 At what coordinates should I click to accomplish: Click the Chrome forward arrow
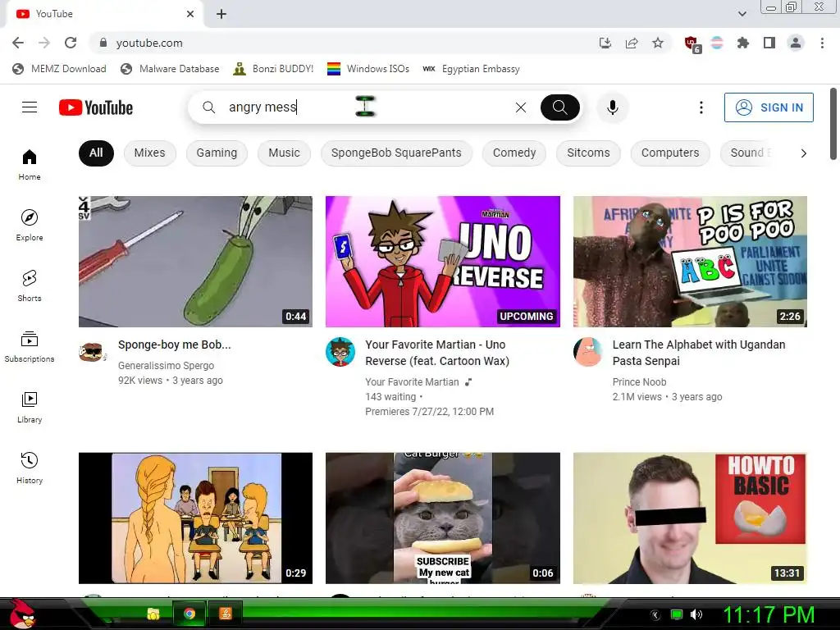pos(44,43)
